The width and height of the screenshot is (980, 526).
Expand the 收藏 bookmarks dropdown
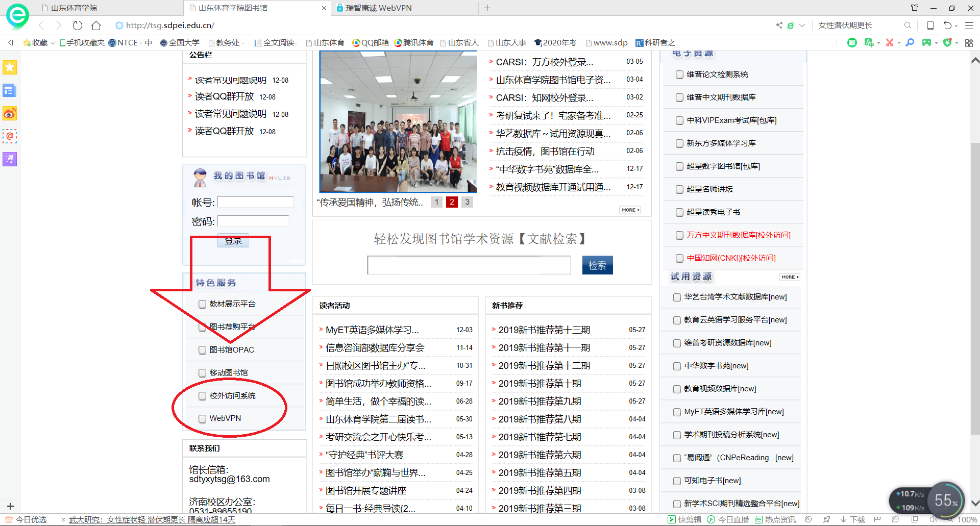click(53, 43)
